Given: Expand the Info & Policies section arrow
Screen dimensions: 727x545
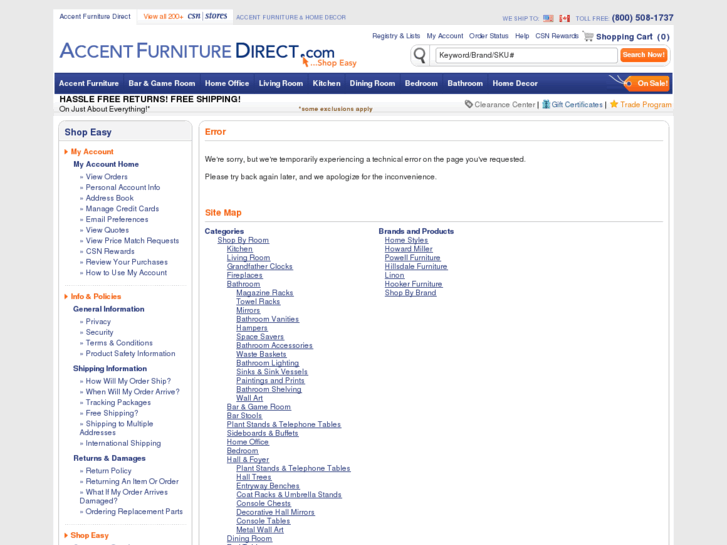Looking at the screenshot, I should pos(66,296).
